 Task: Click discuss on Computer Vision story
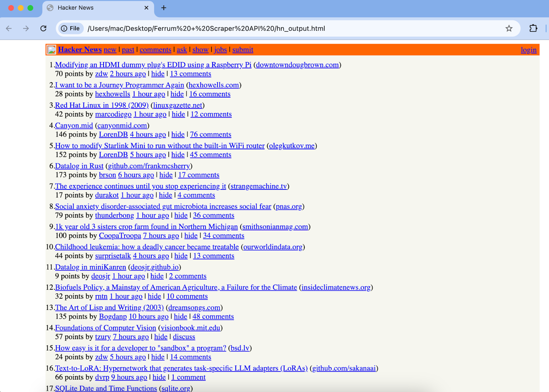[x=184, y=337]
